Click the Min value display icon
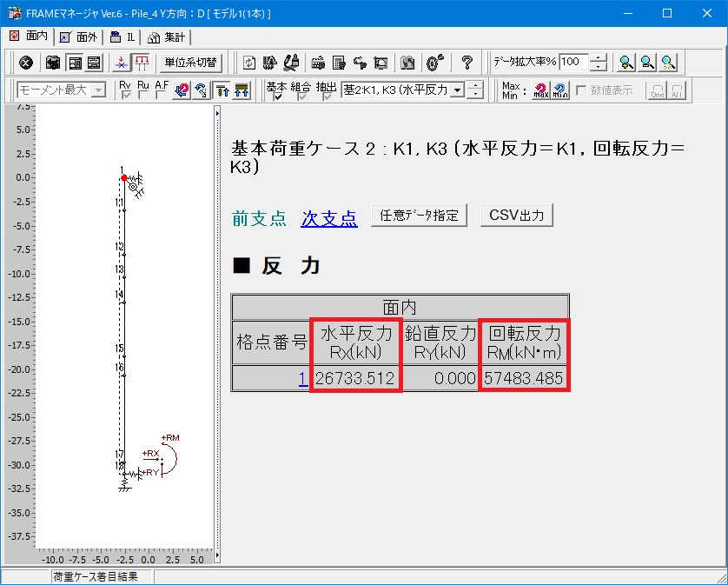This screenshot has height=585, width=728. click(560, 90)
